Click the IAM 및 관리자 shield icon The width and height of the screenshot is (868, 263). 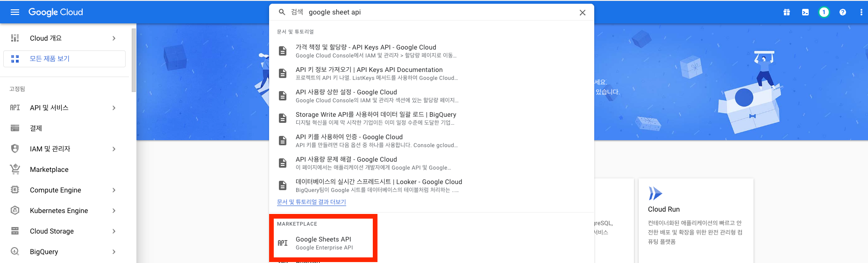tap(15, 149)
